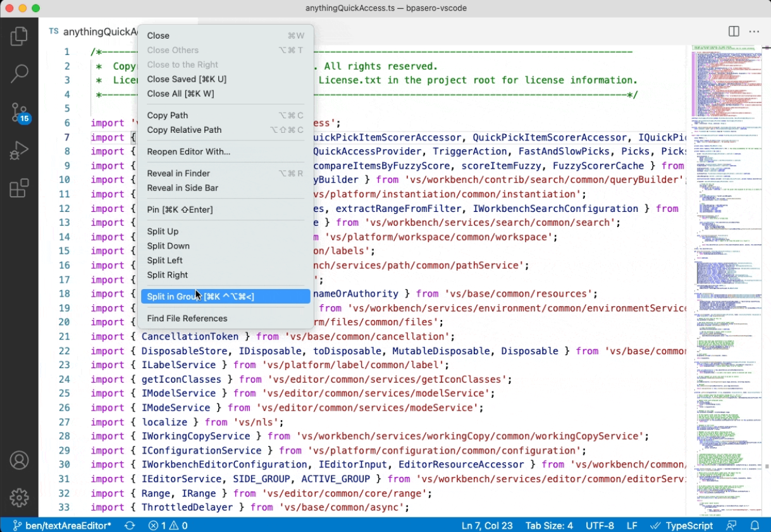Click 'FuzzyScorerCache' on line 9
This screenshot has width=771, height=532.
598,166
